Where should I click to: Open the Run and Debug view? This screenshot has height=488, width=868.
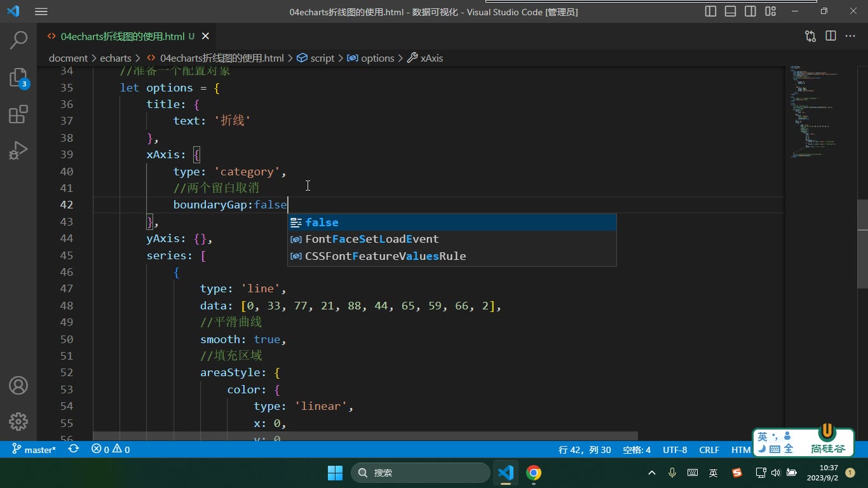18,151
